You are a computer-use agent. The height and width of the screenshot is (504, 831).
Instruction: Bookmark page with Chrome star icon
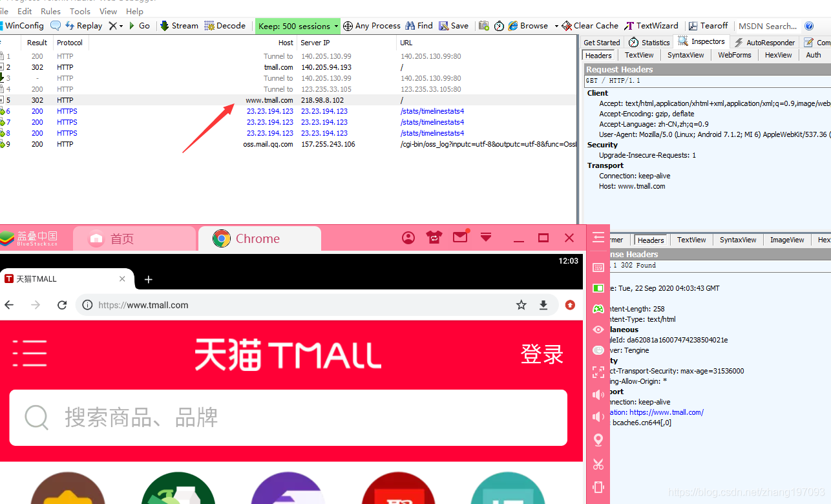point(521,305)
